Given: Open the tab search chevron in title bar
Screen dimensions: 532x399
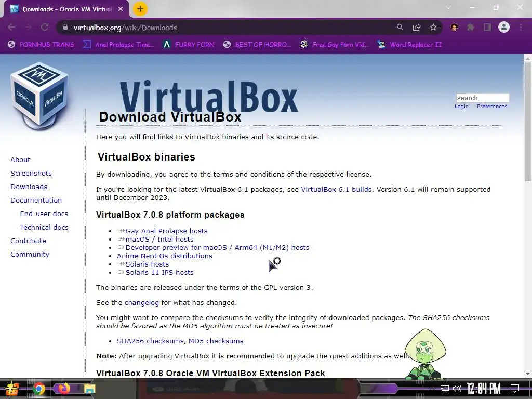Looking at the screenshot, I should click(x=448, y=7).
